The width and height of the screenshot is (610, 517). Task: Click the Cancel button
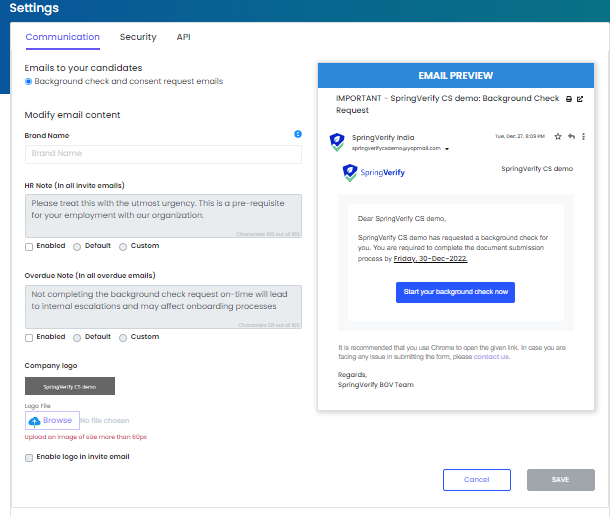pyautogui.click(x=477, y=480)
